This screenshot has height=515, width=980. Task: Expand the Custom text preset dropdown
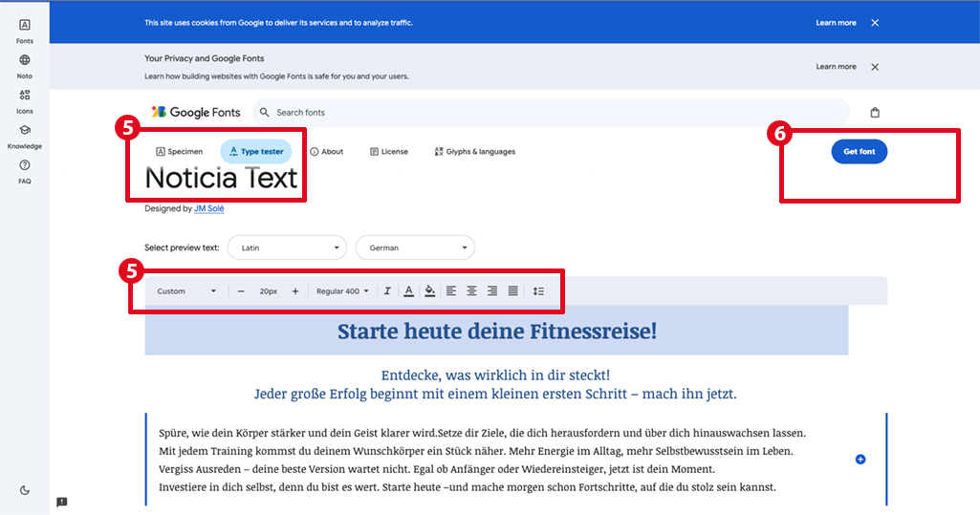click(x=186, y=291)
